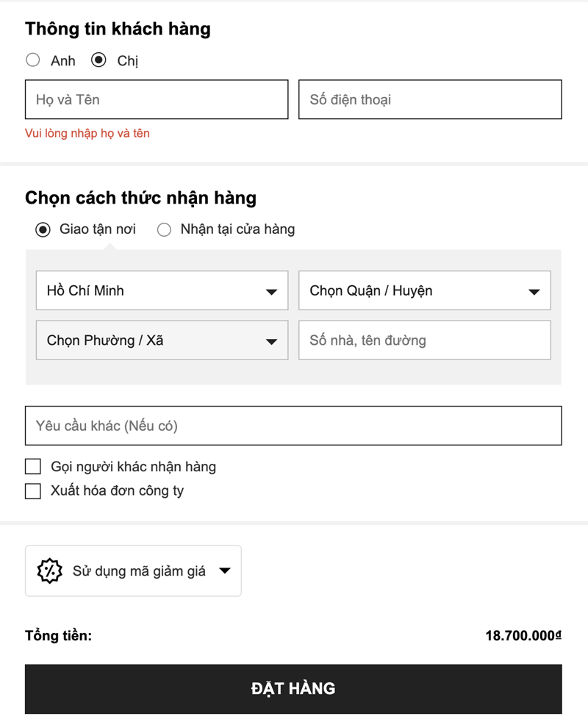Choose Giao tận nơi delivery option
The height and width of the screenshot is (719, 588).
coord(43,229)
